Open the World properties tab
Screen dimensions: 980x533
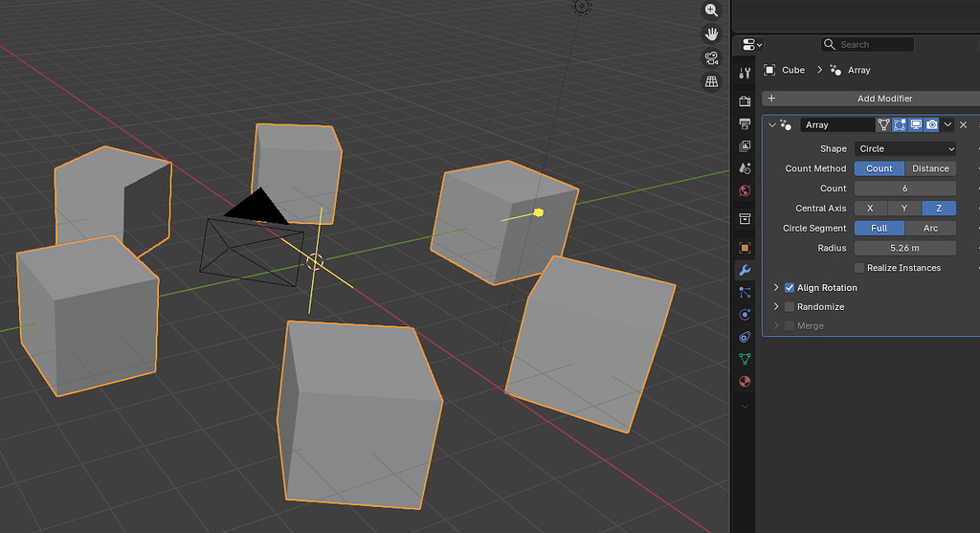(x=745, y=190)
